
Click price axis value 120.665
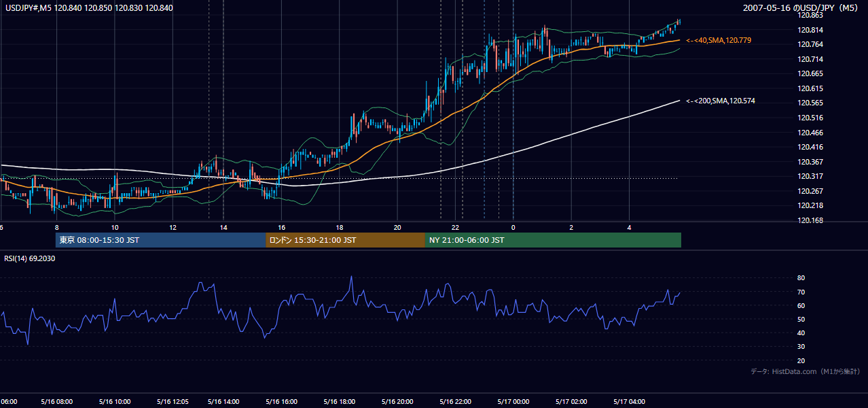811,73
